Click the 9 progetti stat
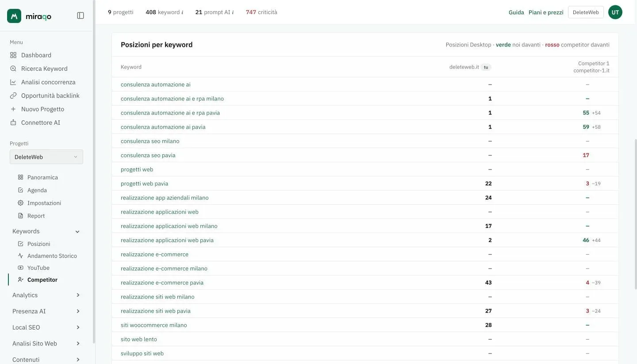Image resolution: width=637 pixels, height=364 pixels. 121,12
